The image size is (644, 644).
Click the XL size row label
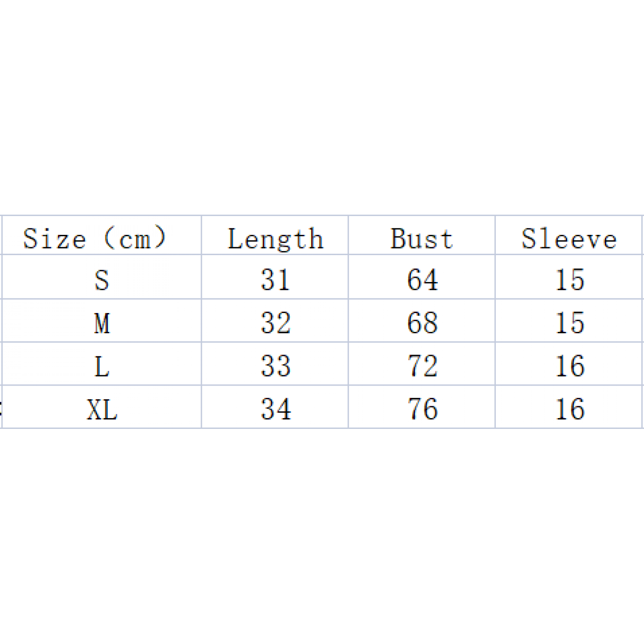point(102,409)
